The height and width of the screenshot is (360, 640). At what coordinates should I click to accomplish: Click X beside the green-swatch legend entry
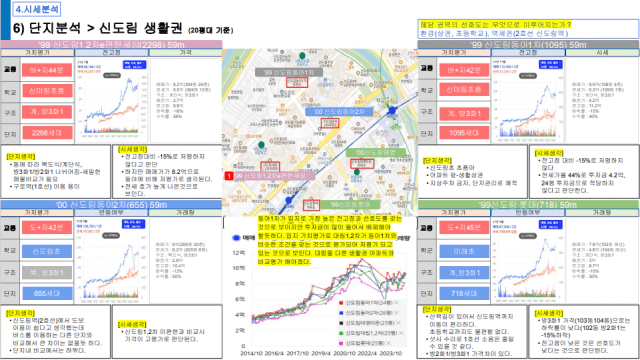401,333
